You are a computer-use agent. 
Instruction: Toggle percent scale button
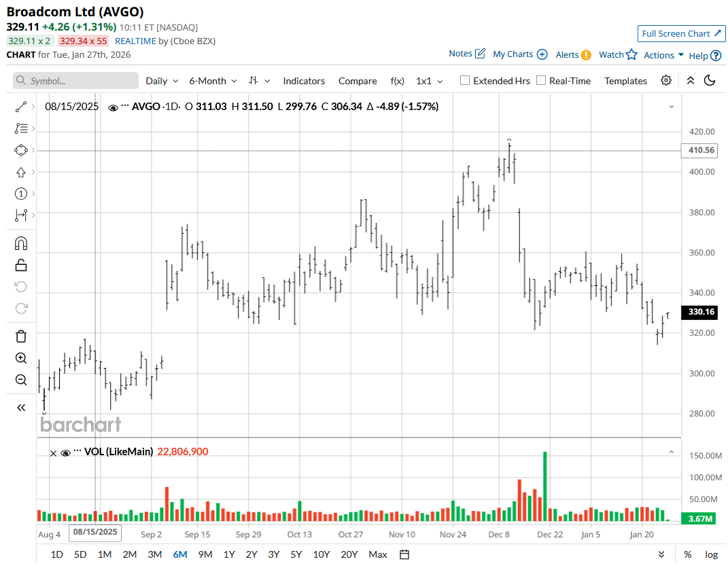(x=688, y=554)
